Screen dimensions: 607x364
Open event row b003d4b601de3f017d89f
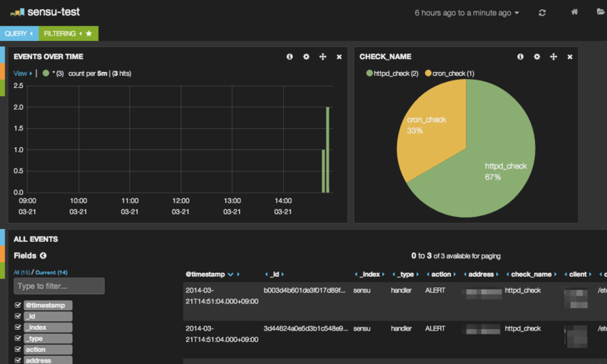pos(395,301)
